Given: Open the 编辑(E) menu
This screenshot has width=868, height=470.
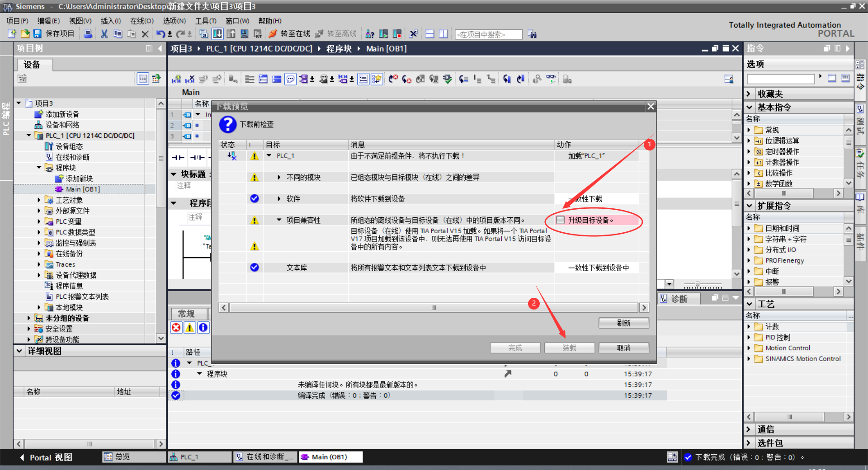Looking at the screenshot, I should (48, 21).
